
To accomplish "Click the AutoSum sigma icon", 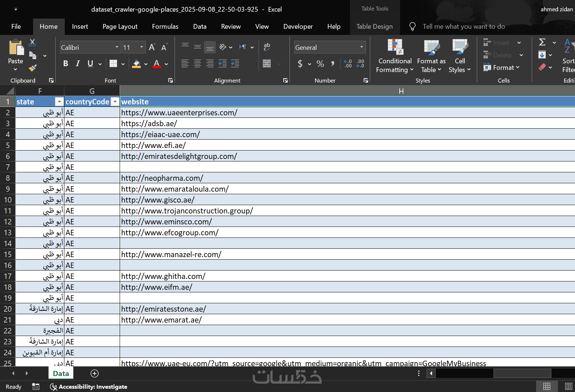I will [542, 42].
